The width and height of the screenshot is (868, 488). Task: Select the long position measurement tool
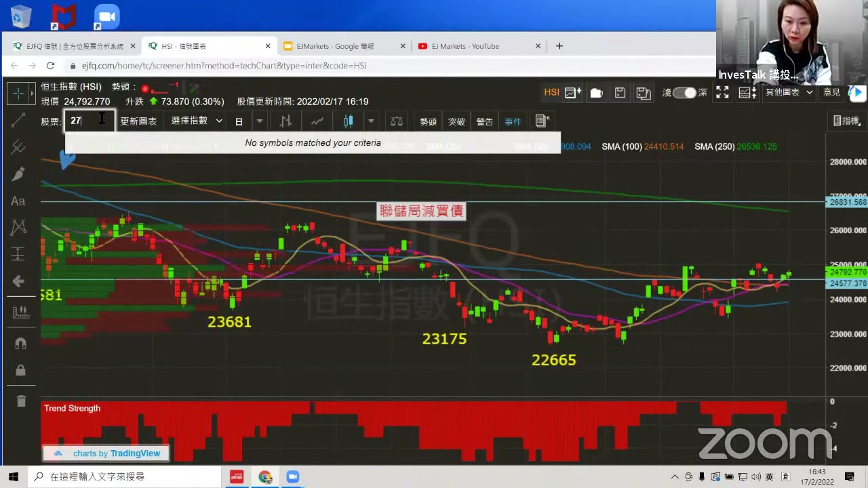coord(18,254)
